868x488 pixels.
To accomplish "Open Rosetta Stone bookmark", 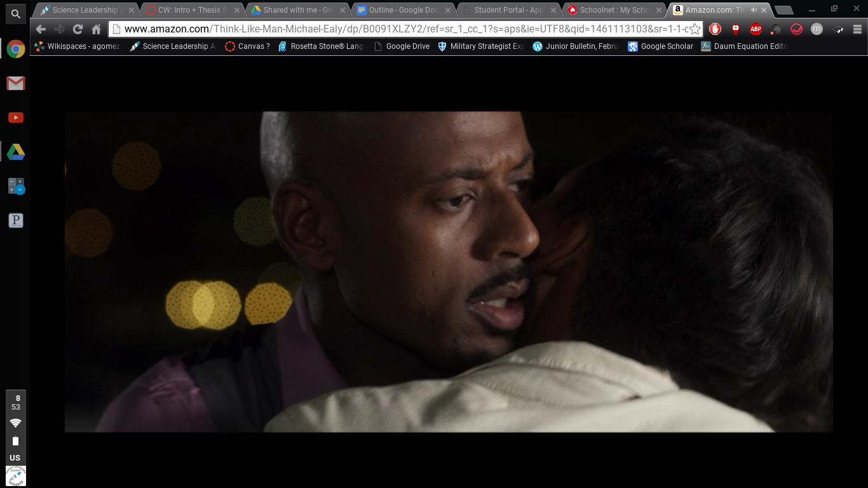I will click(x=321, y=46).
